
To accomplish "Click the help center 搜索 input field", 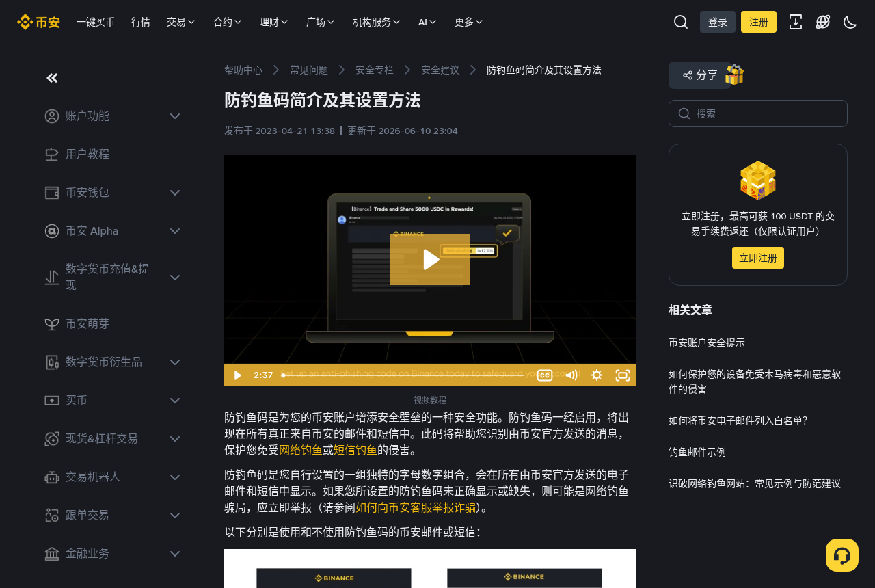I will 758,113.
